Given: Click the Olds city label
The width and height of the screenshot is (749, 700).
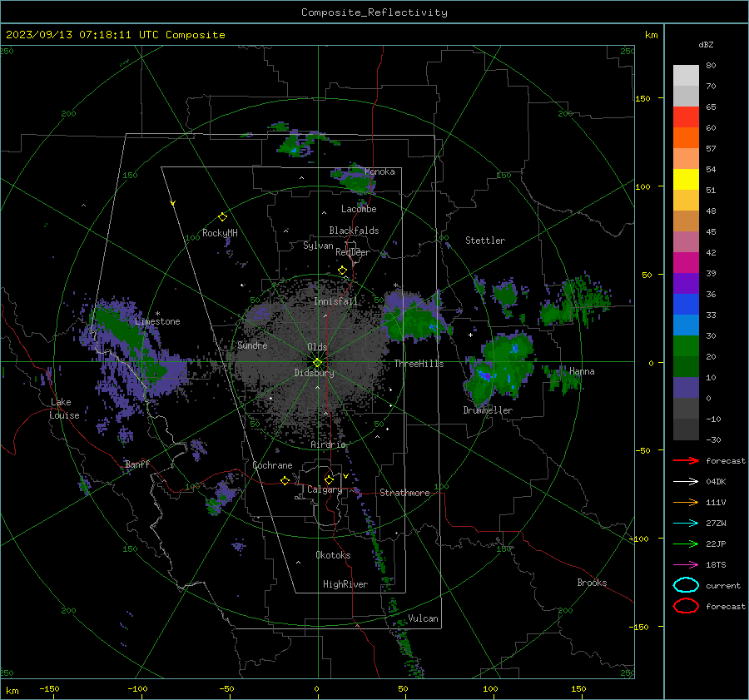Looking at the screenshot, I should [x=317, y=347].
